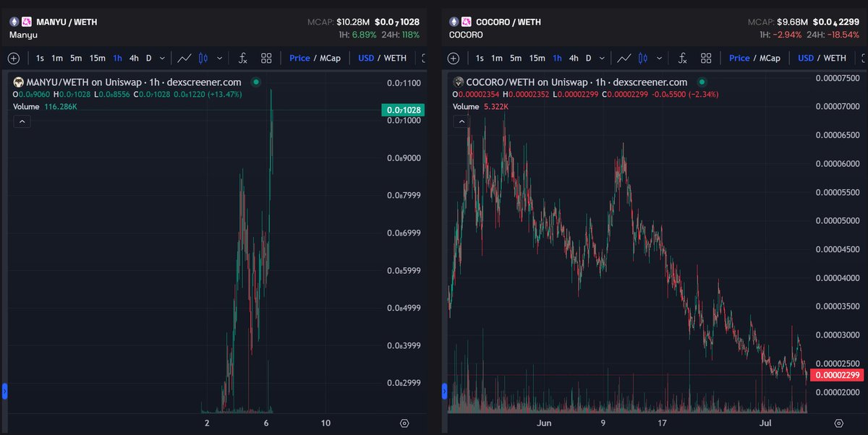Viewport: 868px width, 435px height.
Task: Open fx indicators on MANYU chart
Action: [x=243, y=58]
